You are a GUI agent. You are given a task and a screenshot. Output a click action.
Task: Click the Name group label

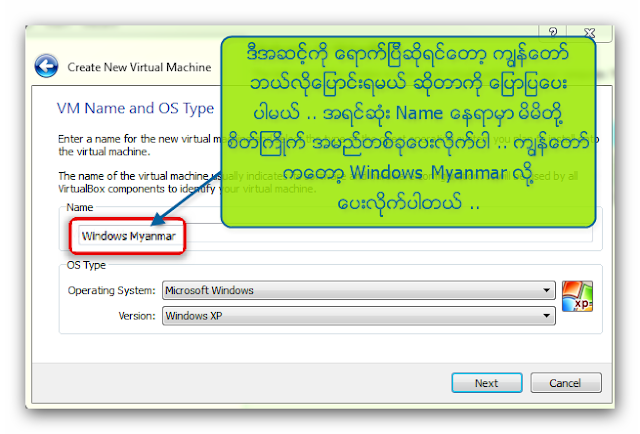coord(80,207)
